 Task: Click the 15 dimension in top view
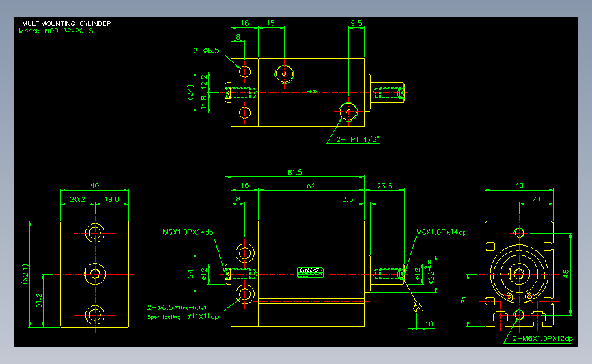tap(270, 23)
